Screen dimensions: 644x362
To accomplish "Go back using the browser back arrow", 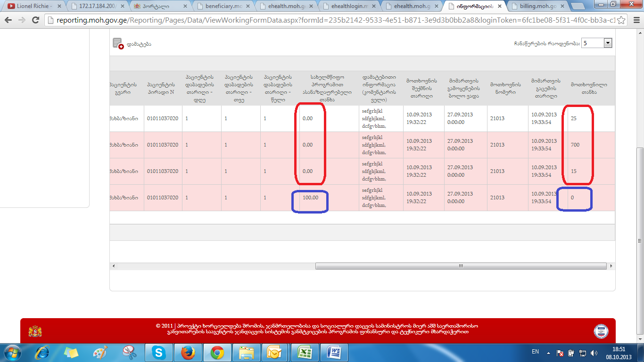I will pyautogui.click(x=8, y=20).
